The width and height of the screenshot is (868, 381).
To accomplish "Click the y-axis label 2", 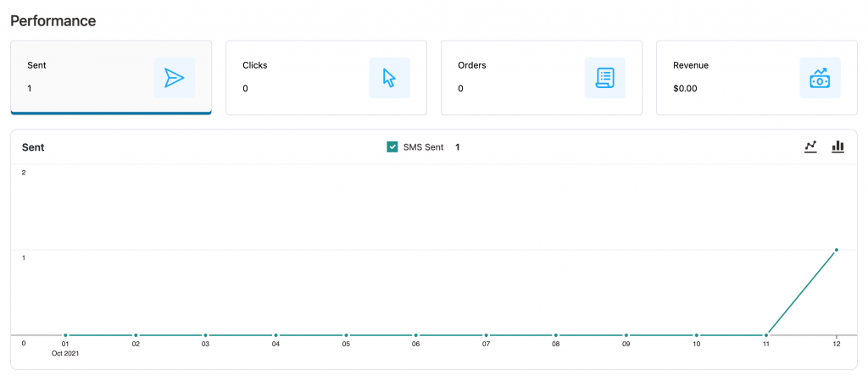I will [x=24, y=173].
